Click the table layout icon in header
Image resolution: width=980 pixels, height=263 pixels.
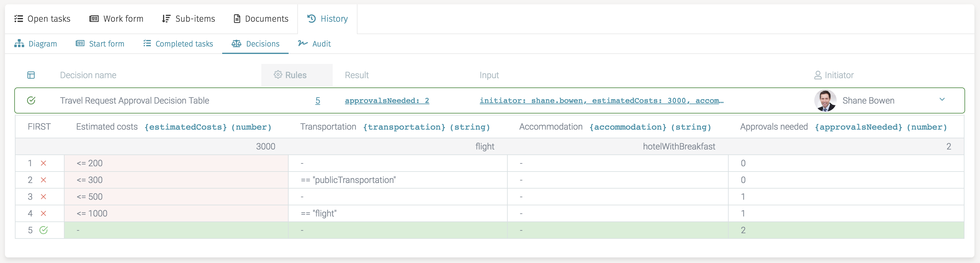point(31,75)
